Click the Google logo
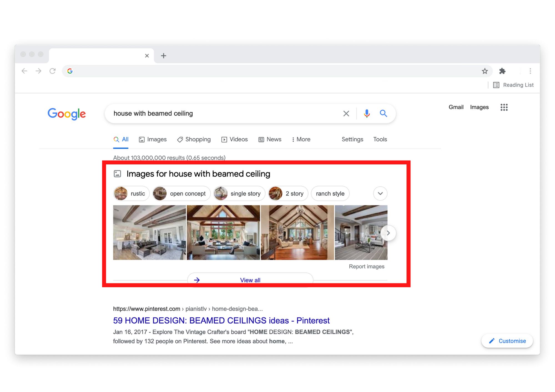555x392 pixels. click(x=67, y=114)
